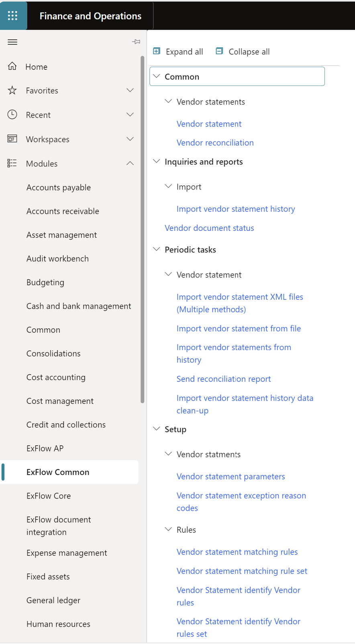The height and width of the screenshot is (644, 355).
Task: Open the Send reconciliation report link
Action: coord(224,379)
